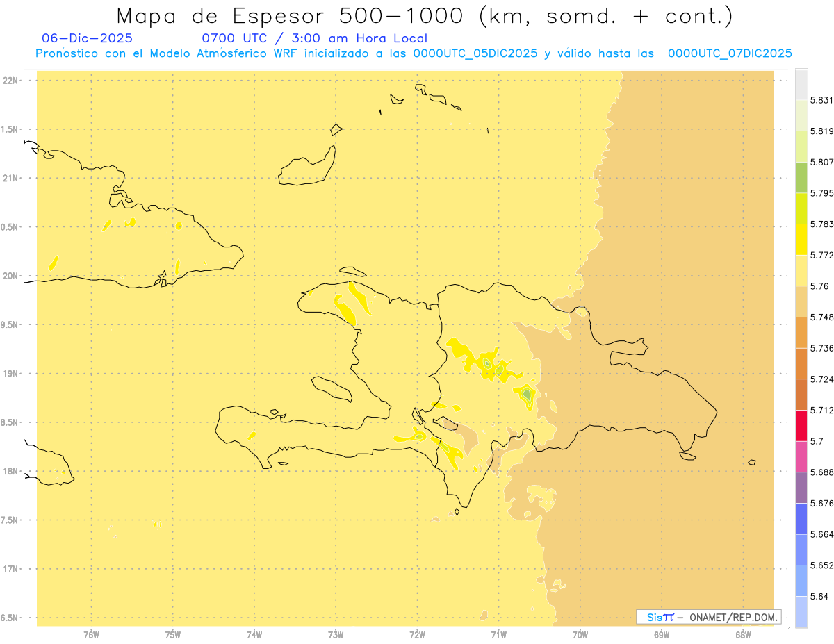
Task: Click the legend value 5.831
Action: pos(822,100)
